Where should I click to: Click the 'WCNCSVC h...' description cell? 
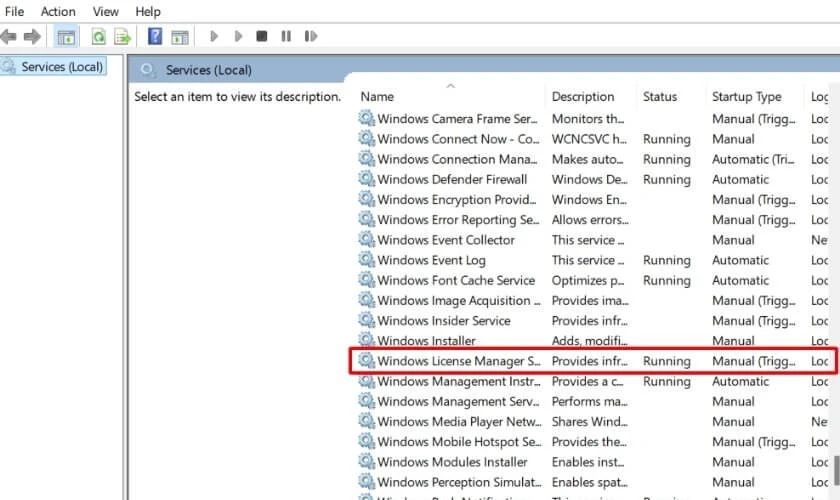click(x=589, y=139)
